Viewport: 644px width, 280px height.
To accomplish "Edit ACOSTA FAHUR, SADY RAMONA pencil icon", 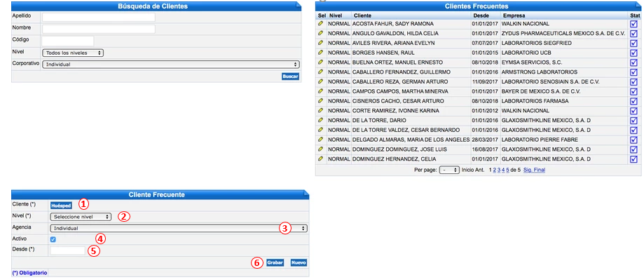I will pos(320,24).
